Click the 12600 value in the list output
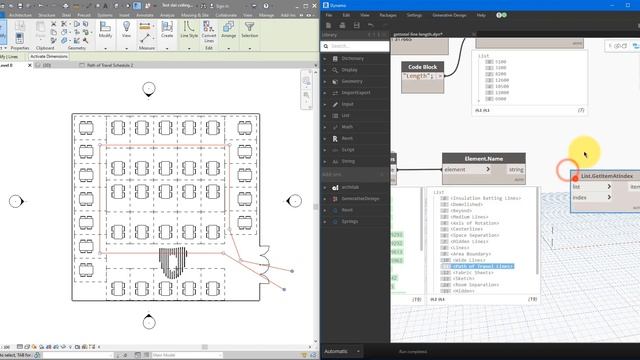Image resolution: width=640 pixels, height=360 pixels. (502, 80)
